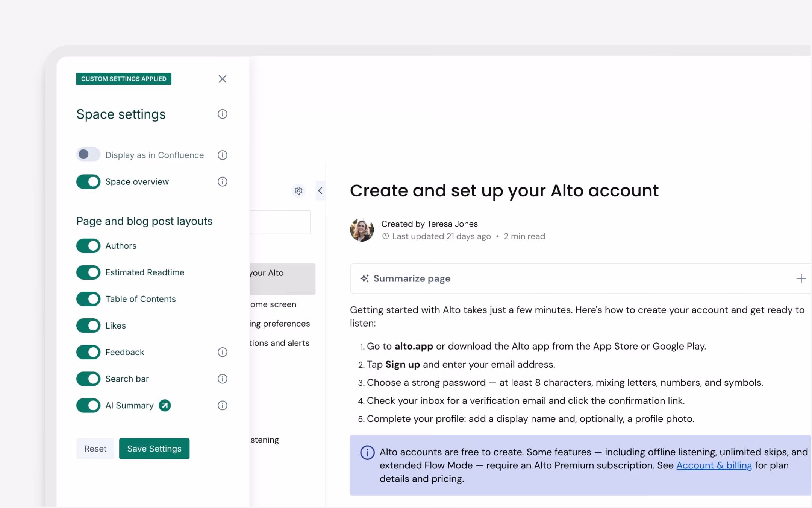Turn off the Feedback toggle

coord(88,352)
